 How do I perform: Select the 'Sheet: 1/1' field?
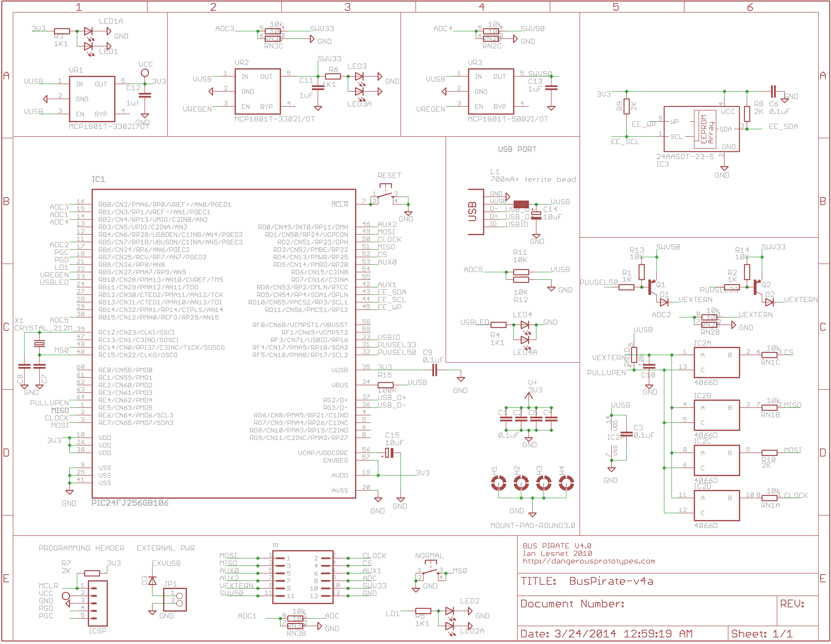click(762, 634)
